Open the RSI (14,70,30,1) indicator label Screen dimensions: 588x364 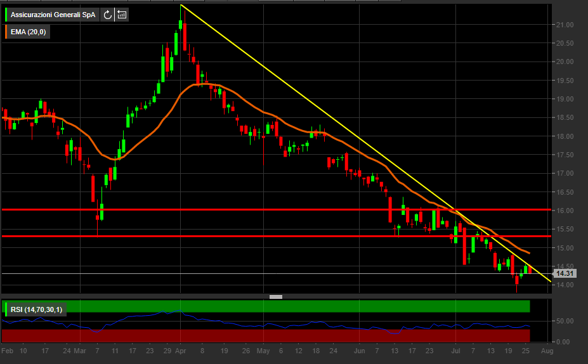coord(36,309)
